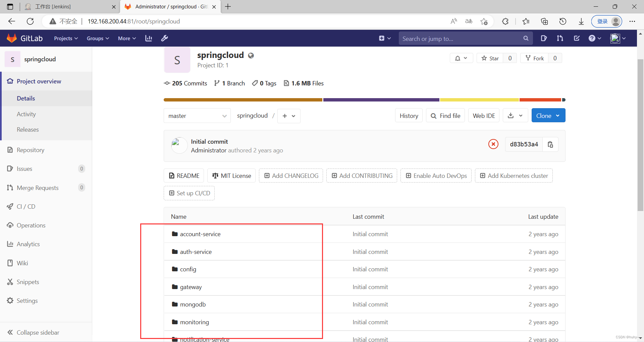Viewport: 644px width, 342px height.
Task: Click Set up CI/CD
Action: pyautogui.click(x=189, y=193)
